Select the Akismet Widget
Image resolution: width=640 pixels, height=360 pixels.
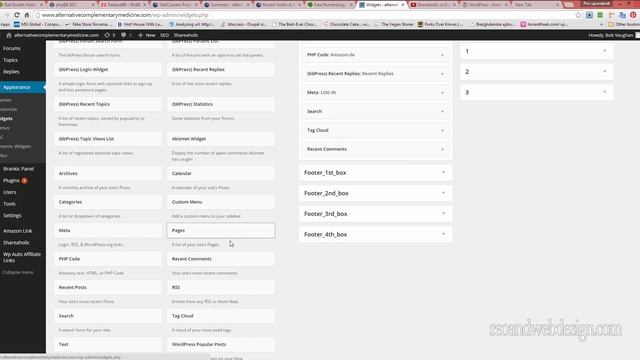[x=221, y=139]
